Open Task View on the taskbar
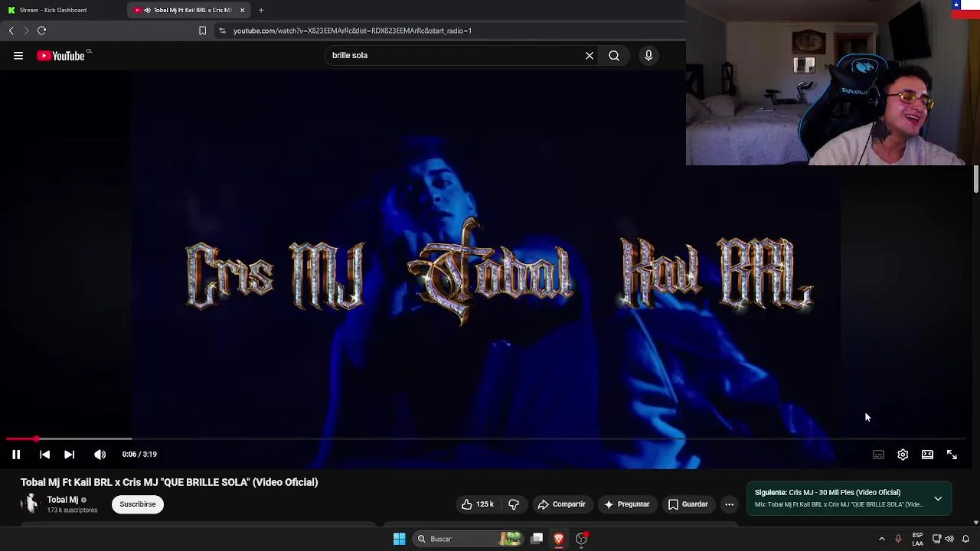Image resolution: width=980 pixels, height=551 pixels. click(537, 539)
